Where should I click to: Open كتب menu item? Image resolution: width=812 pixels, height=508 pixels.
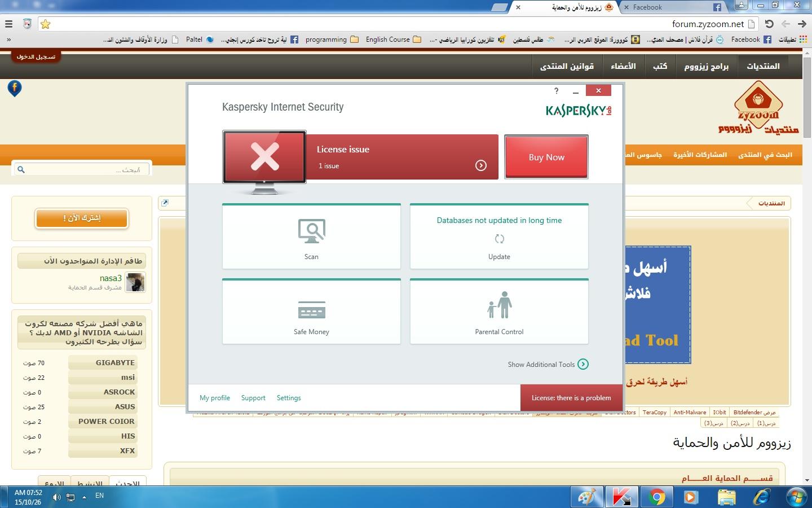click(660, 66)
